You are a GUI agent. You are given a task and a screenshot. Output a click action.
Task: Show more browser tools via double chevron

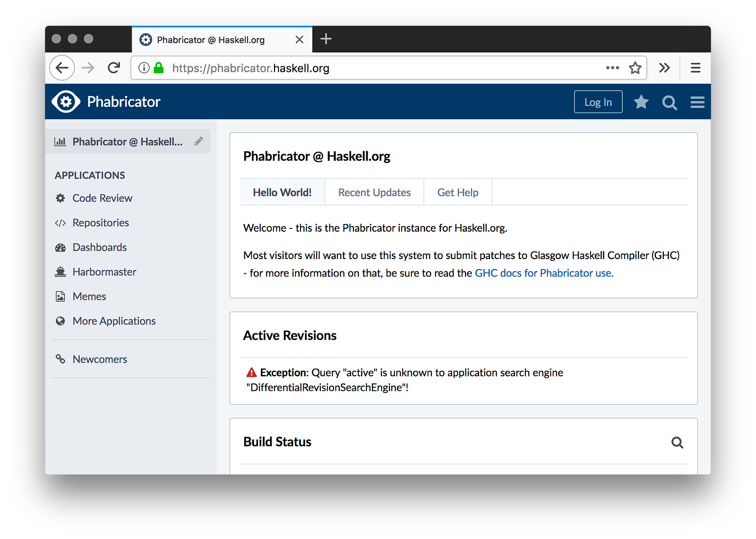[664, 68]
